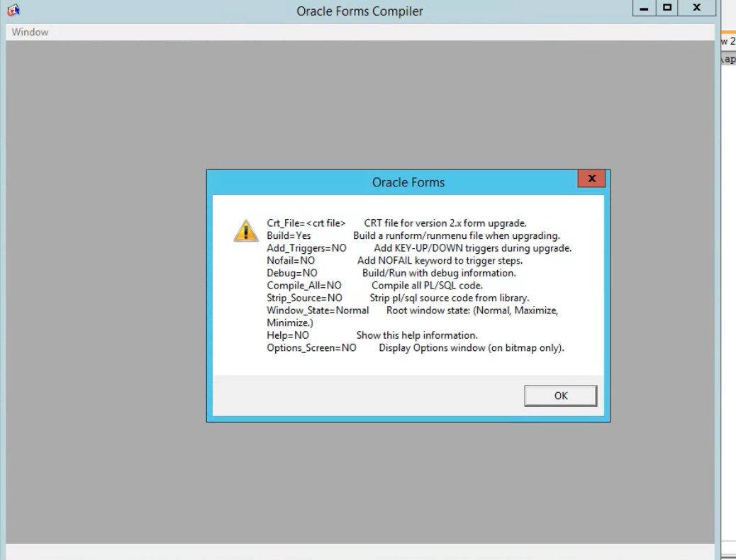
Task: Click the Strip_Source=NO option text
Action: point(304,298)
